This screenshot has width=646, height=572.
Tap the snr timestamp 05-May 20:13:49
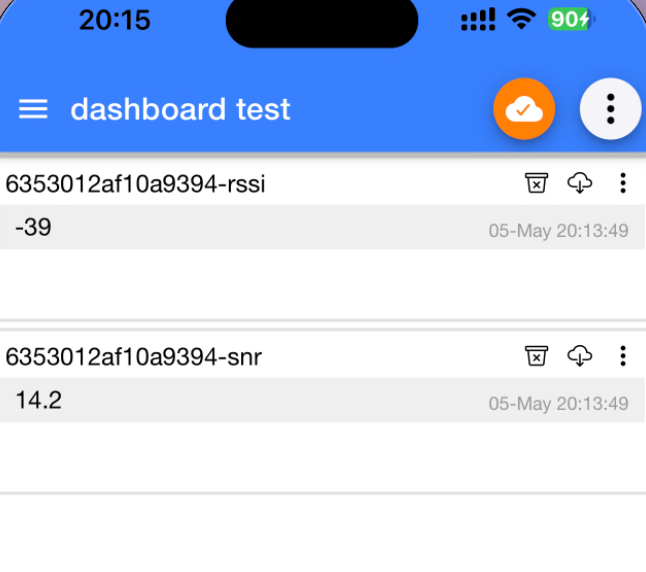click(x=558, y=404)
